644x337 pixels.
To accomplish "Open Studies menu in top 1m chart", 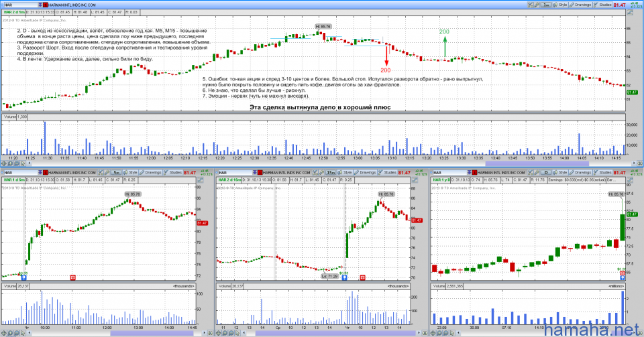I will tap(603, 5).
